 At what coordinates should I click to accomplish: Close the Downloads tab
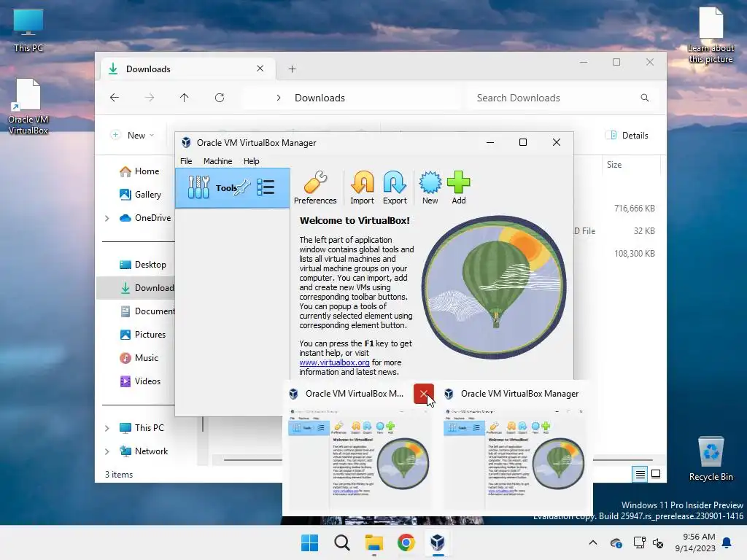point(260,69)
